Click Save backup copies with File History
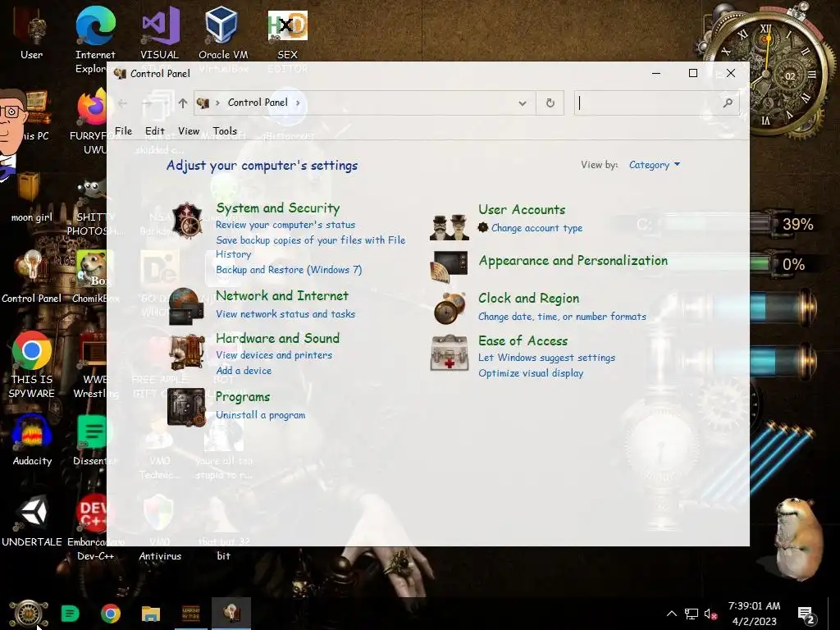This screenshot has height=630, width=840. coord(311,247)
